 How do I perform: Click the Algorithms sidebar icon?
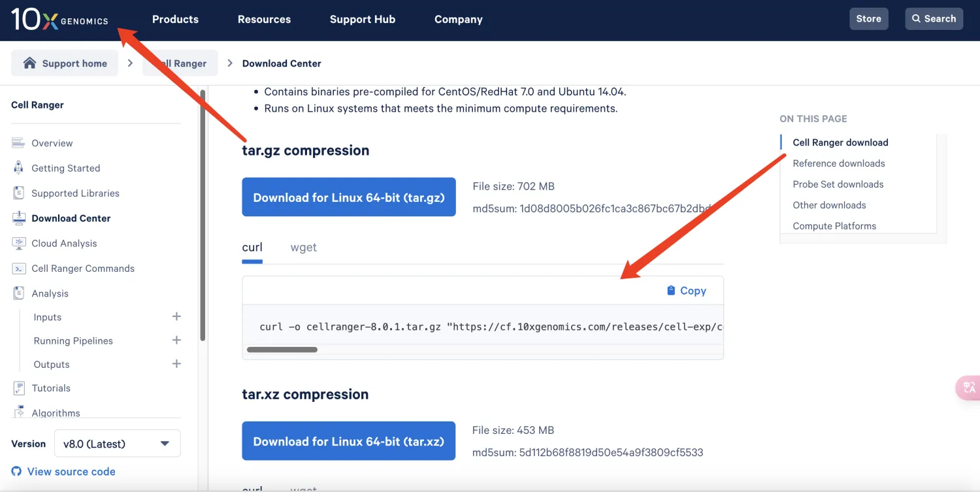pos(18,412)
